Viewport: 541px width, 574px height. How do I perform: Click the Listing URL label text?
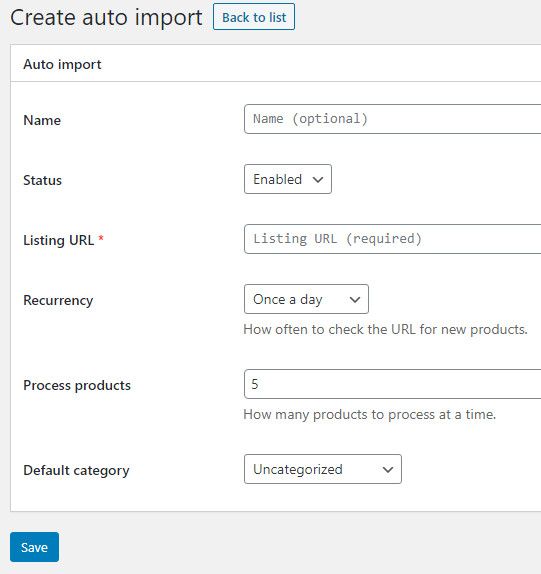coord(59,240)
